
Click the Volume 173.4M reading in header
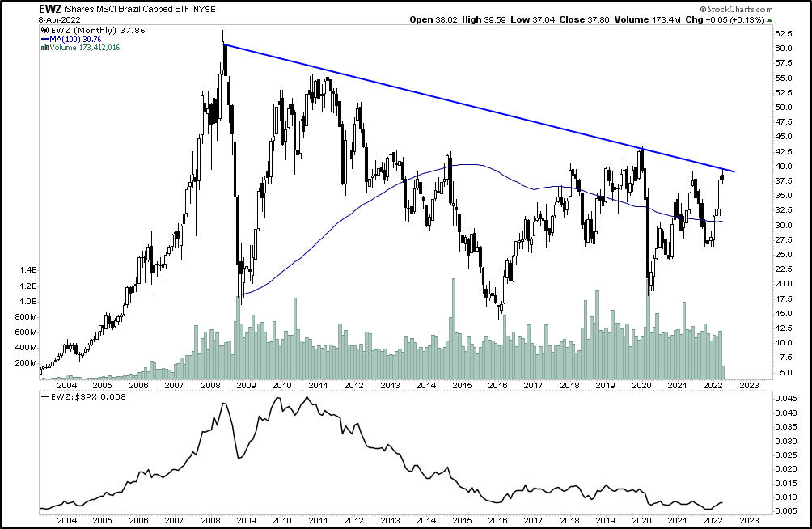point(647,19)
